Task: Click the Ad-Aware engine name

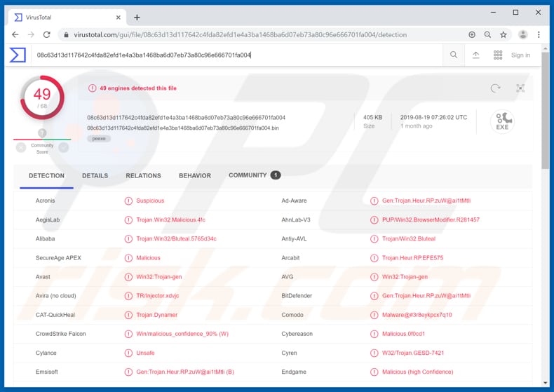Action: [x=294, y=201]
